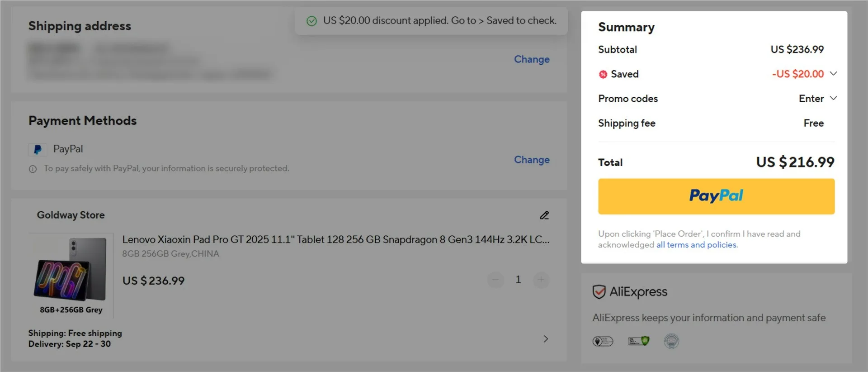
Task: Open shipping options via right chevron arrow
Action: click(x=546, y=339)
